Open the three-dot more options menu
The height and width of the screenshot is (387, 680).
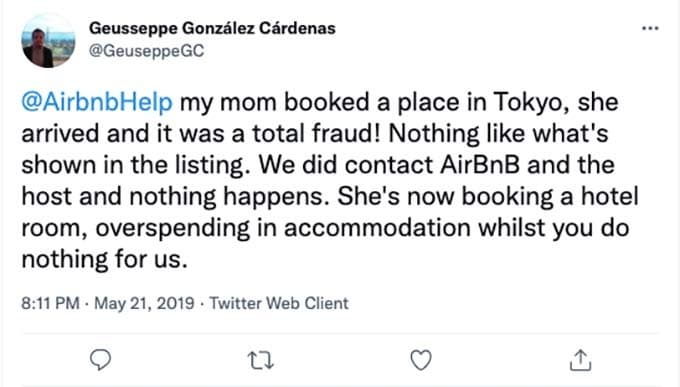click(x=650, y=28)
